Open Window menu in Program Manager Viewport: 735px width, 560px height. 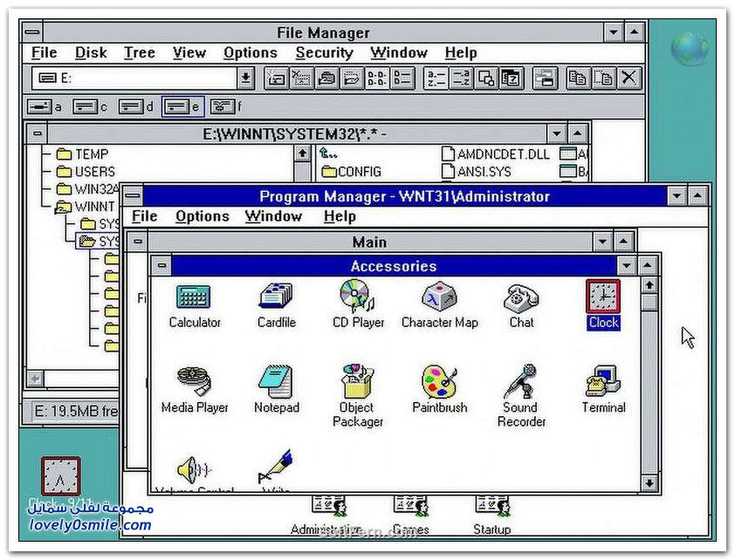pos(273,216)
